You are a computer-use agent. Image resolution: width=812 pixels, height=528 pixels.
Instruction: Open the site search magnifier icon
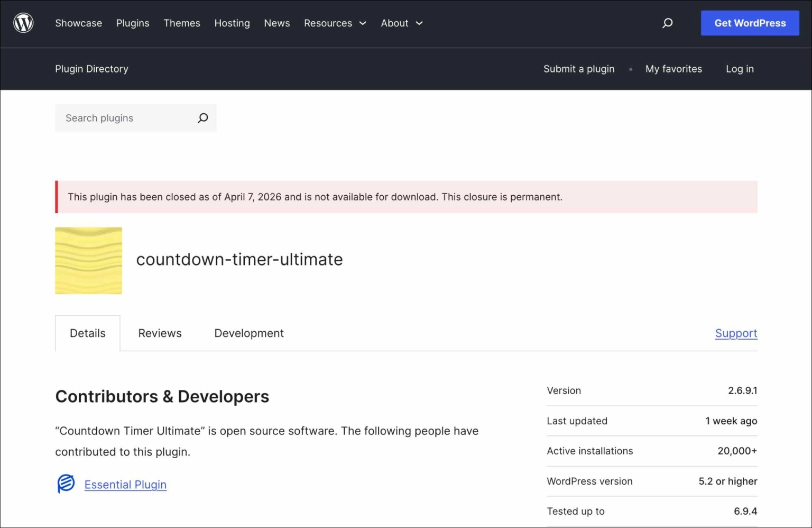point(668,23)
